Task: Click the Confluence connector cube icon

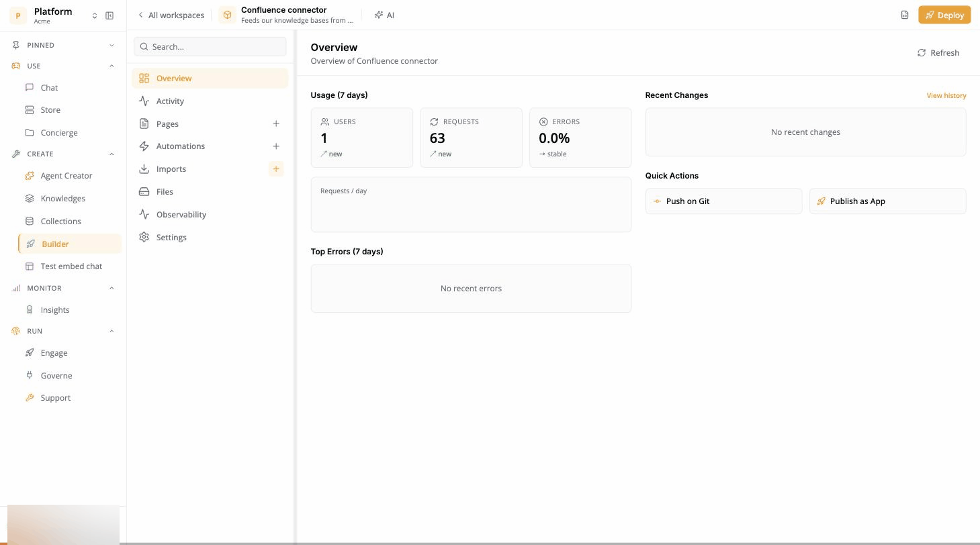Action: (227, 15)
